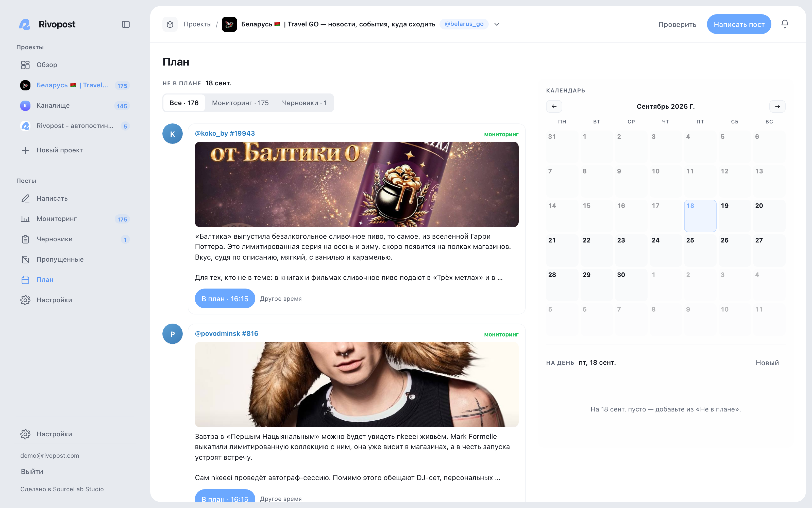Expand the channel selector chevron
The image size is (812, 508).
point(497,24)
